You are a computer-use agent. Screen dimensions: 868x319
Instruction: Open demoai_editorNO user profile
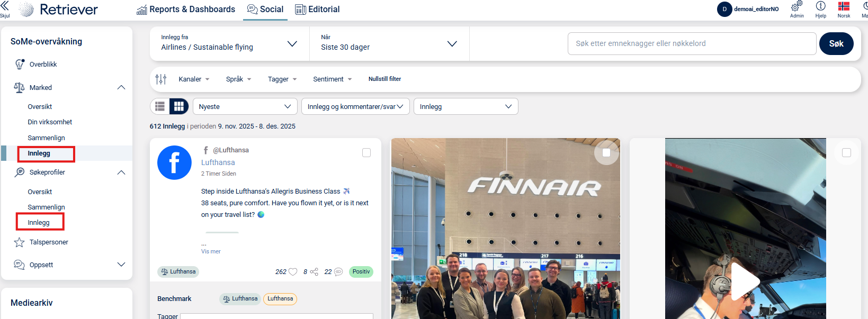pos(748,9)
